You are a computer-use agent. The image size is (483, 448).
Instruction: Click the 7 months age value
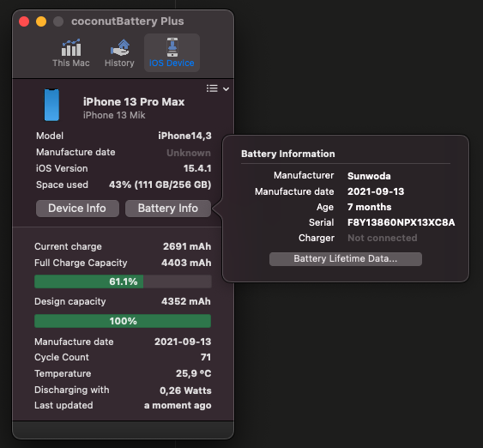[x=370, y=207]
